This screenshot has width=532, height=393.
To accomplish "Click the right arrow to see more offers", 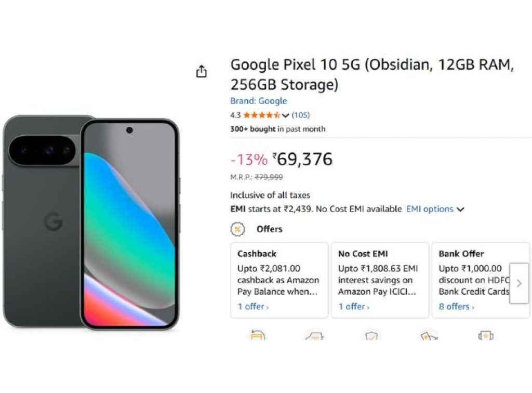I will [x=518, y=283].
